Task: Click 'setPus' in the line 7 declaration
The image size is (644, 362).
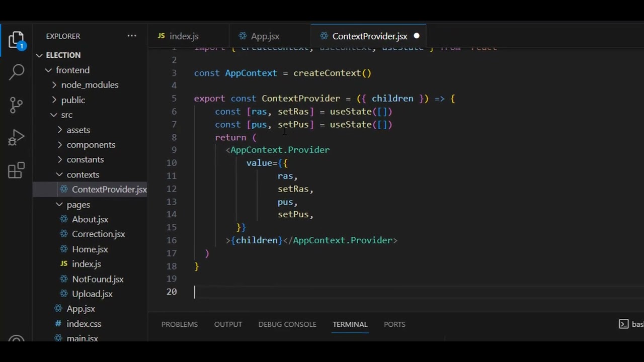Action: point(293,125)
